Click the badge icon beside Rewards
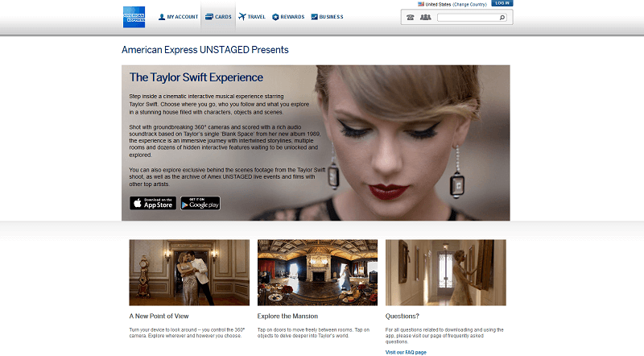The height and width of the screenshot is (356, 644). click(x=275, y=17)
